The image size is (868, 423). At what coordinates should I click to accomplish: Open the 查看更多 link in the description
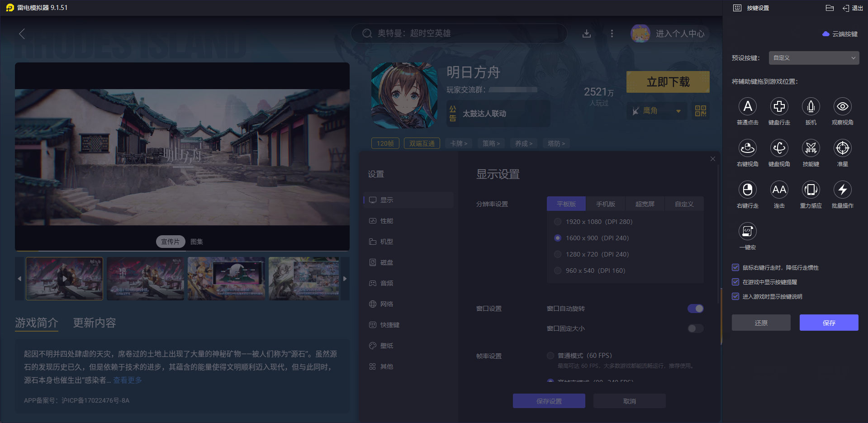(127, 380)
